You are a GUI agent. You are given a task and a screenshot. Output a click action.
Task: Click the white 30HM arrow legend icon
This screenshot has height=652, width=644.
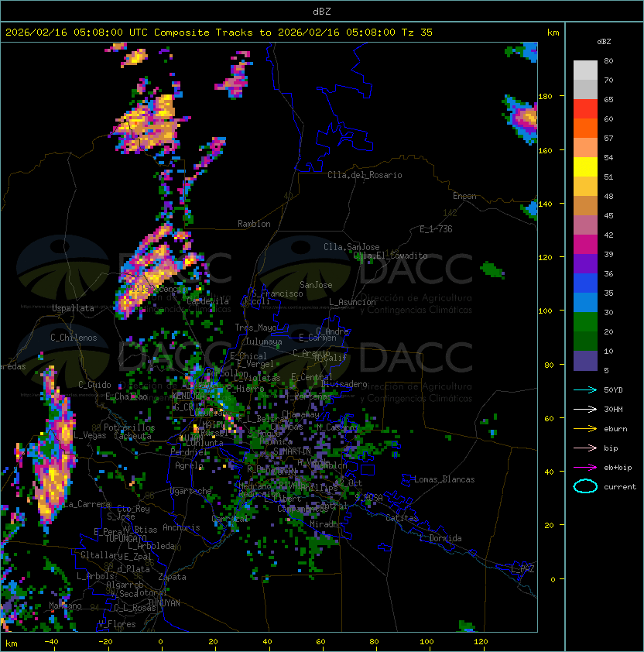pos(585,409)
